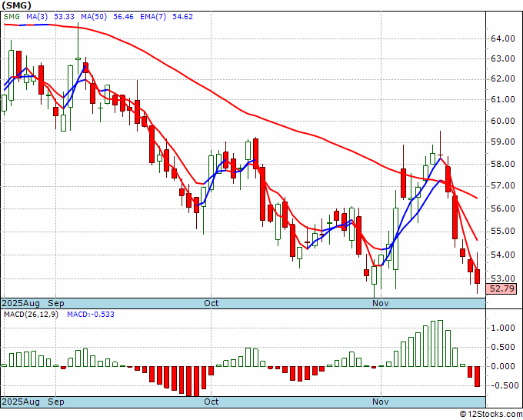The image size is (523, 420).
Task: Click the Sep label on price chart axis
Action: [x=56, y=303]
